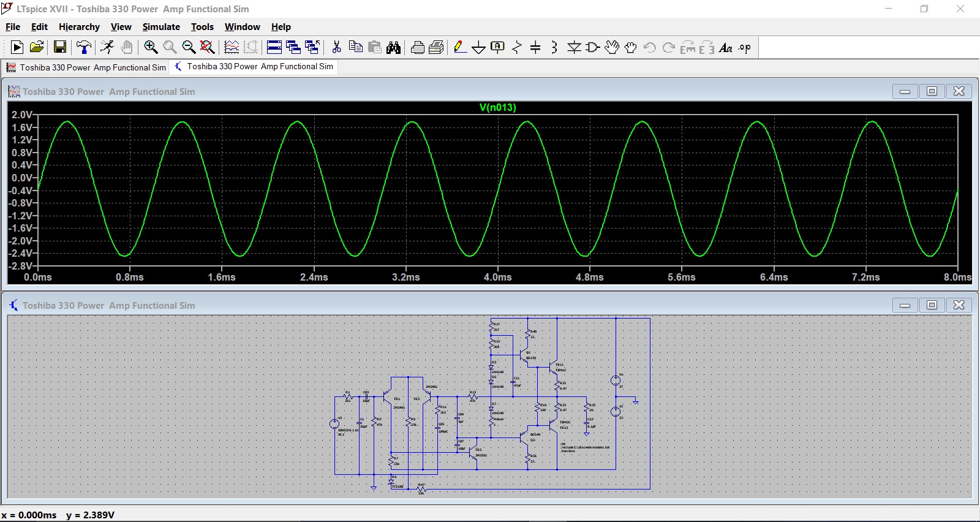The image size is (980, 522).
Task: Maximize the schematic sub-window
Action: click(x=932, y=305)
